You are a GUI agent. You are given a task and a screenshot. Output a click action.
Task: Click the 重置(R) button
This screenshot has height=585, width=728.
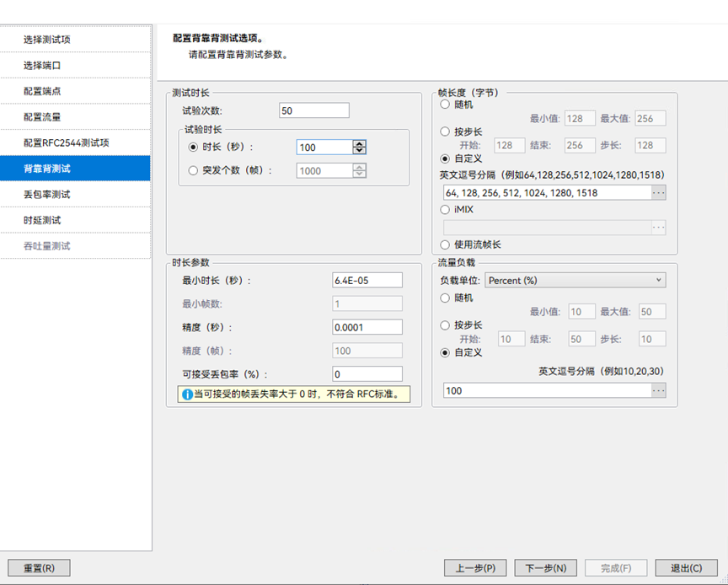[x=38, y=567]
